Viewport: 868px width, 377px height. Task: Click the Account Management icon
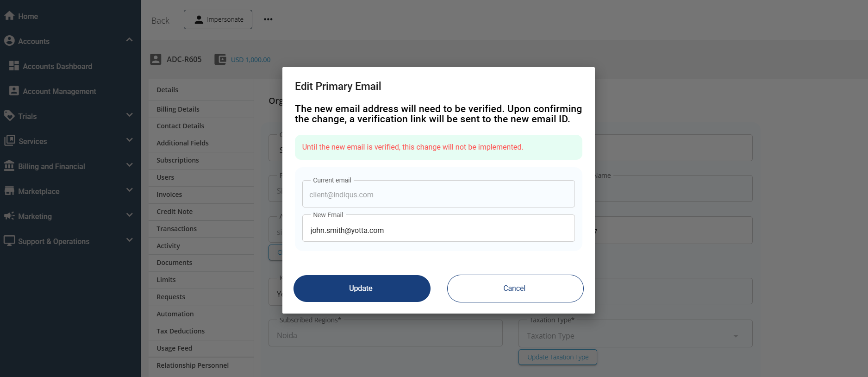click(14, 91)
